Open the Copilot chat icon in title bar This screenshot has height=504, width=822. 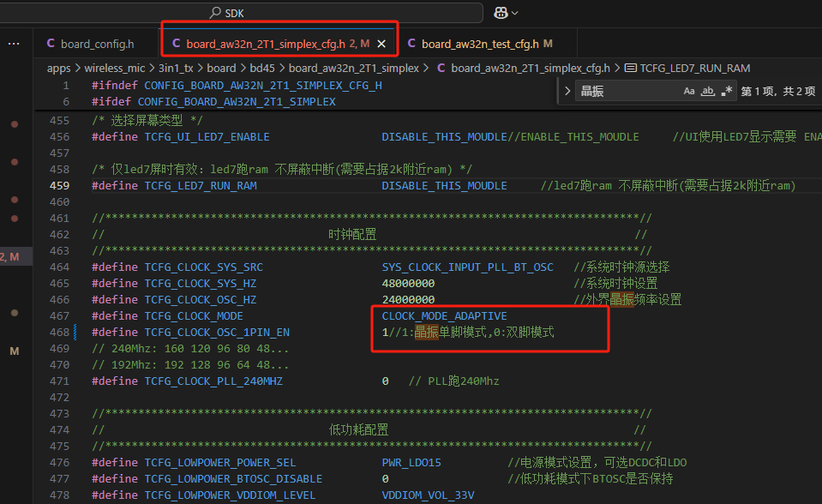(x=501, y=13)
